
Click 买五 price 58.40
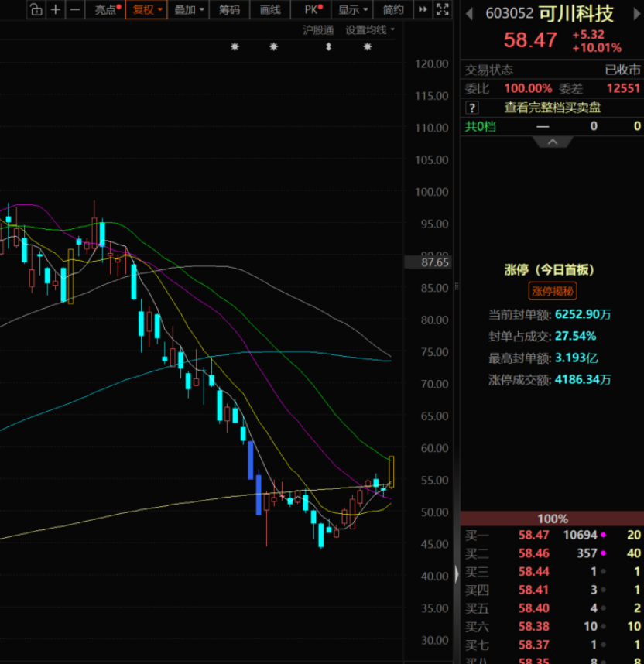pos(534,608)
